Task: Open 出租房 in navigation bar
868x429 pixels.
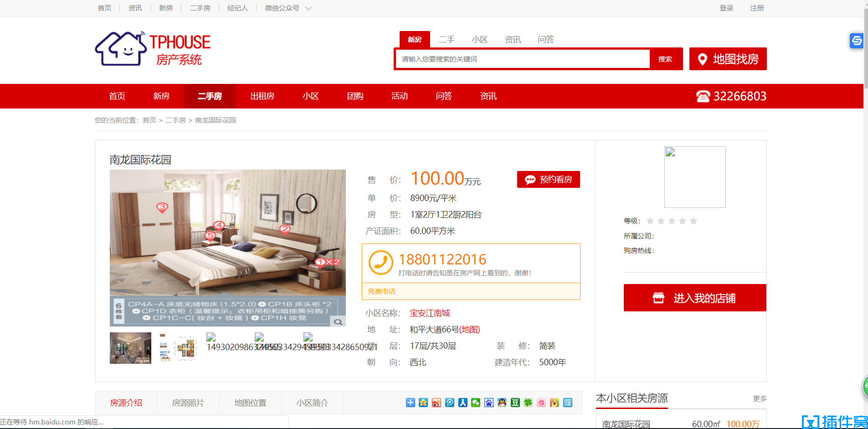Action: click(x=262, y=96)
